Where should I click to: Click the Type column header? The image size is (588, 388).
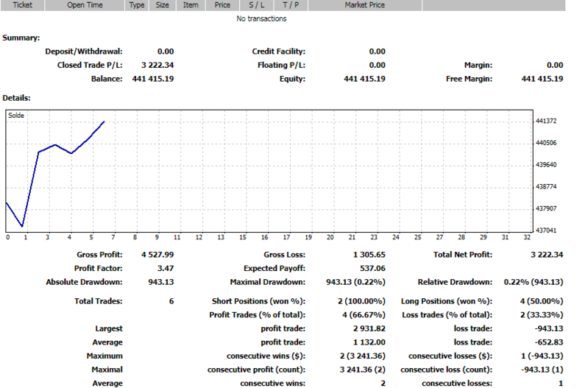137,5
